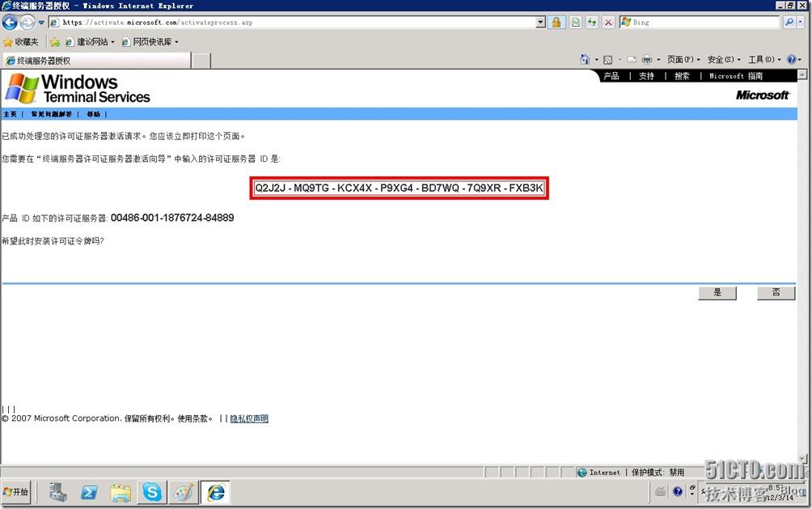812x509 pixels.
Task: Switch to Paint in taskbar
Action: (184, 492)
